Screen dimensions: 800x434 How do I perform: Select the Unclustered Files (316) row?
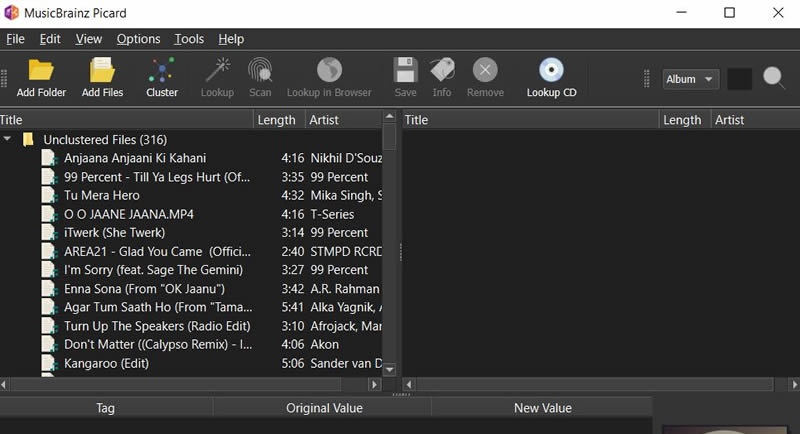coord(191,139)
